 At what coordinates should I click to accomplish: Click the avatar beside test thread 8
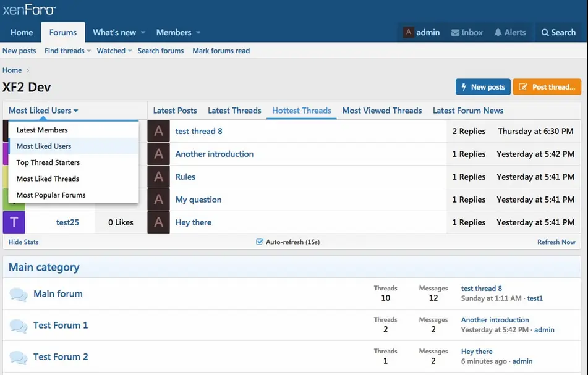point(159,131)
